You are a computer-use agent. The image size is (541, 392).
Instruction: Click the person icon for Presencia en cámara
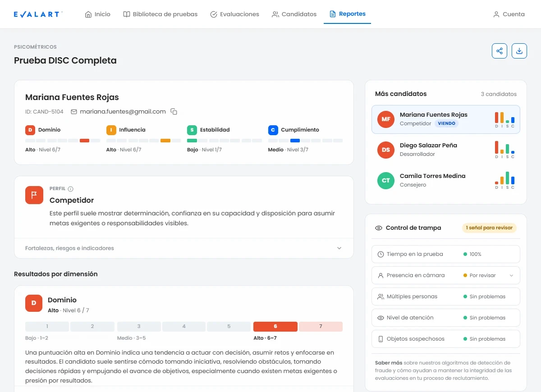click(x=381, y=275)
